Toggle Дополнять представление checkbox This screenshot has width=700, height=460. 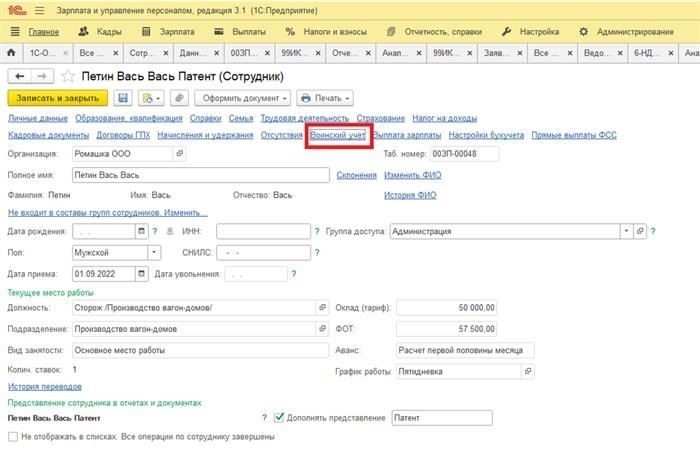point(279,418)
